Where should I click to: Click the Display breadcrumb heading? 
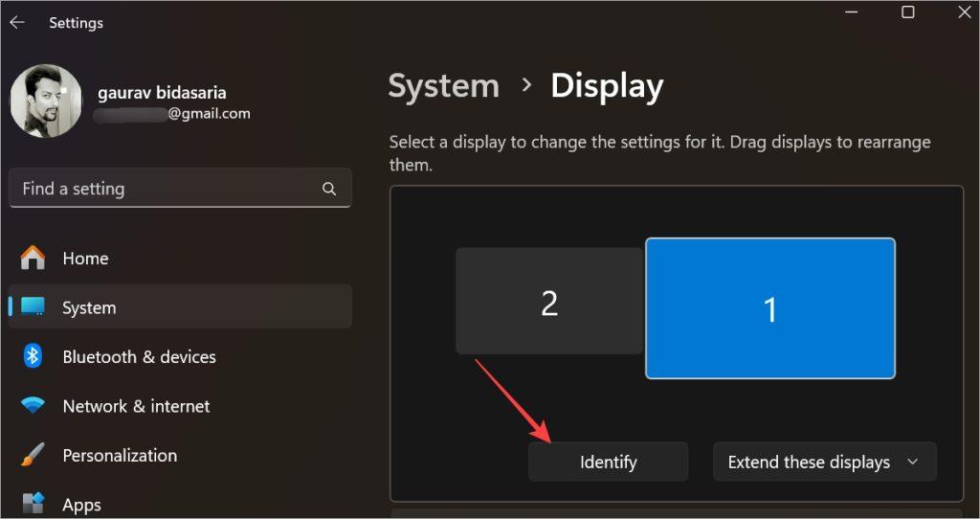[x=607, y=86]
